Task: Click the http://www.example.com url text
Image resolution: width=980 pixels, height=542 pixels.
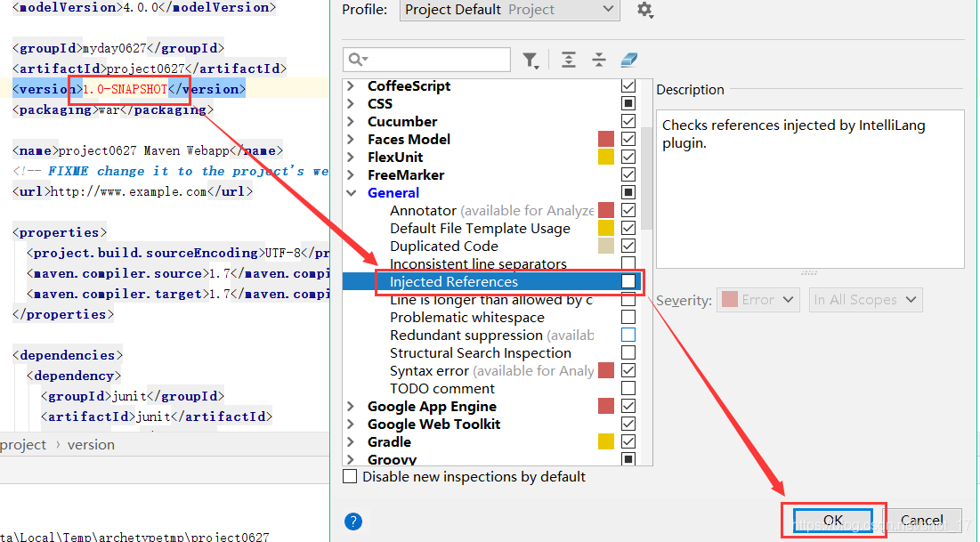Action: point(129,192)
